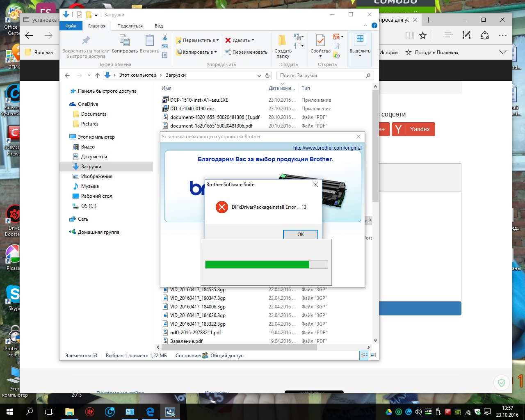Screen dimensions: 525x420
Task: Open the Delete (Удалить) dropdown arrow
Action: [253, 40]
